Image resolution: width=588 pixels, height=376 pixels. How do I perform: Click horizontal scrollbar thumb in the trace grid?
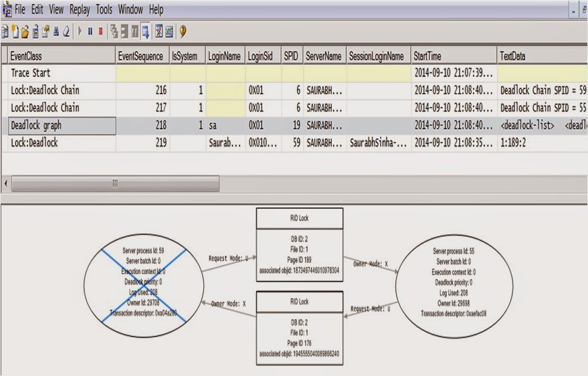[116, 184]
